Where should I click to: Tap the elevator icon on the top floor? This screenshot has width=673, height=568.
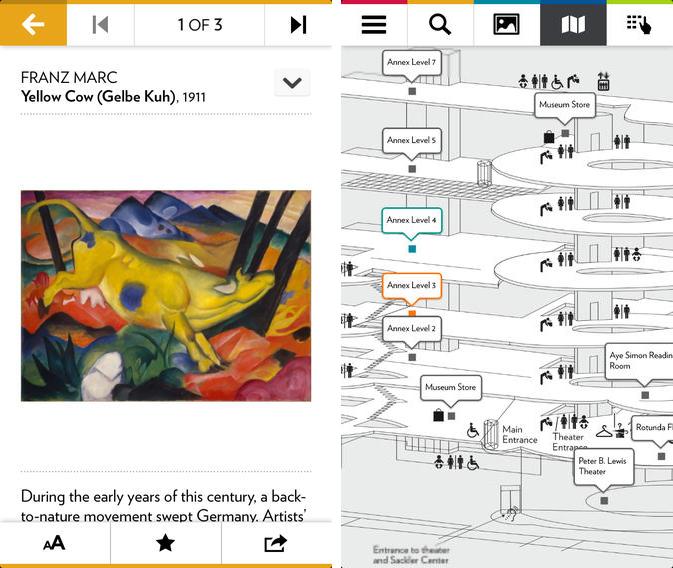603,81
